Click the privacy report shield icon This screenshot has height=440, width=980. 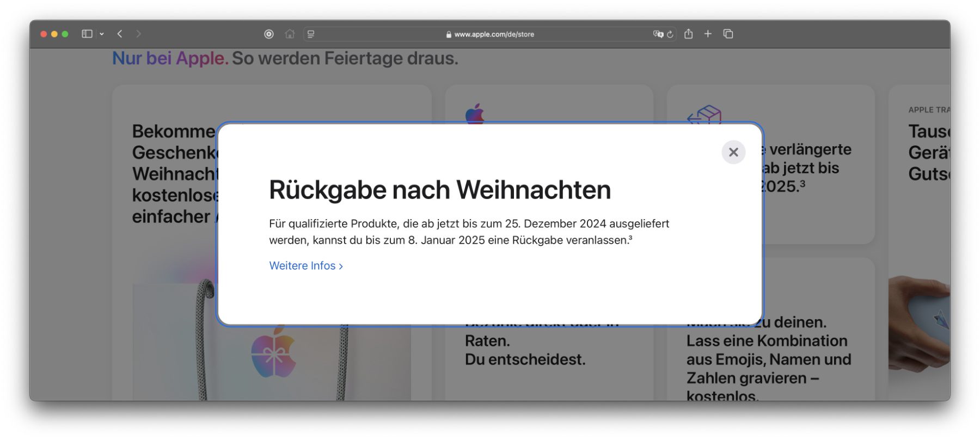coord(269,34)
